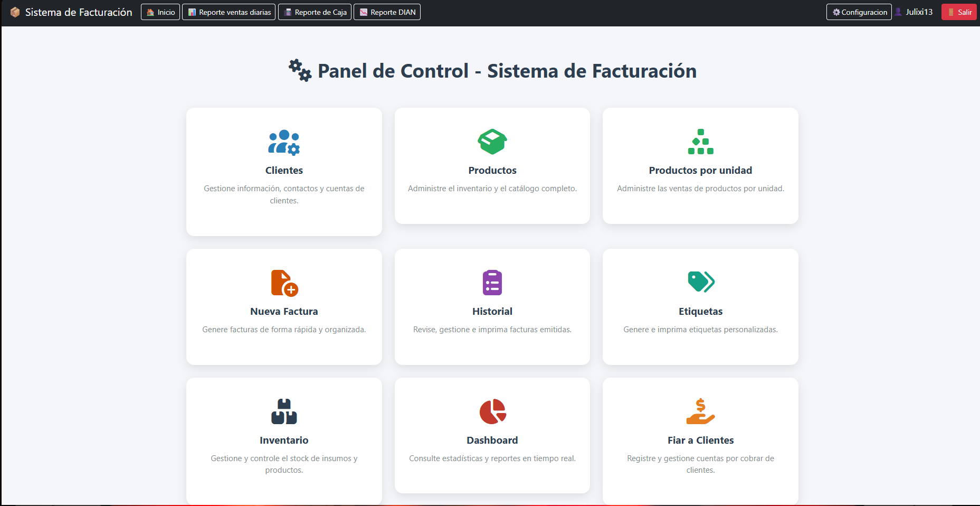Open Reporte ventas diarias
The width and height of the screenshot is (980, 506).
(229, 12)
